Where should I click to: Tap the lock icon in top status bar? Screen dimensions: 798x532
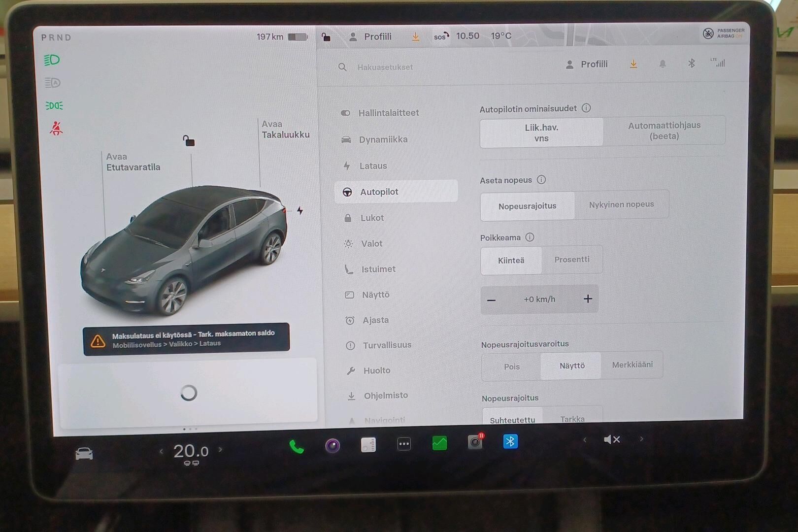pos(326,36)
